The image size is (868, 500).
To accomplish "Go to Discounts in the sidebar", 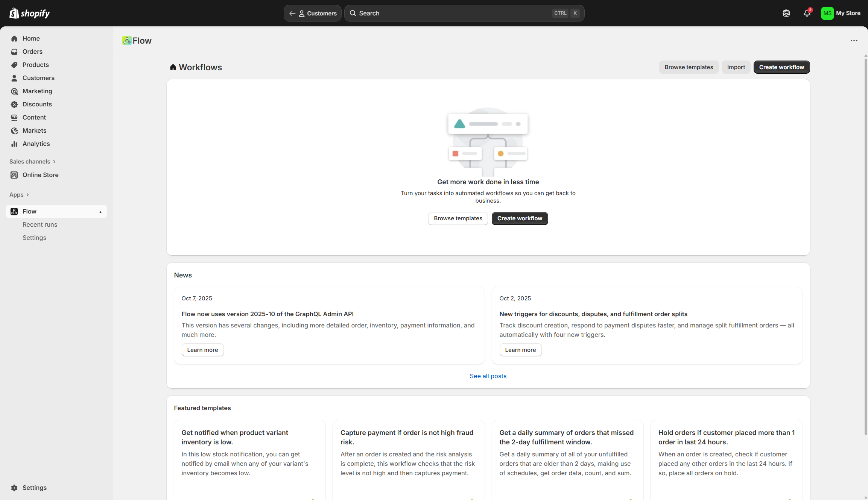I will point(37,104).
